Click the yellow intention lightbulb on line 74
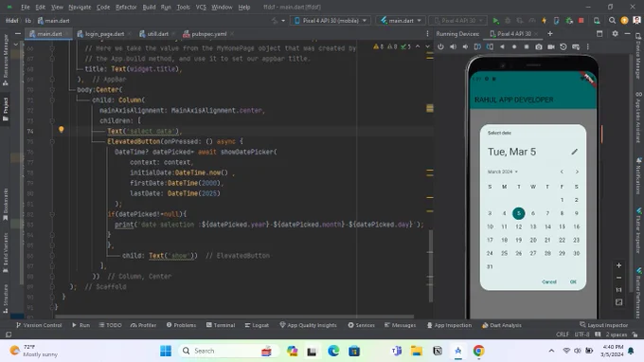The width and height of the screenshot is (644, 362). point(62,130)
